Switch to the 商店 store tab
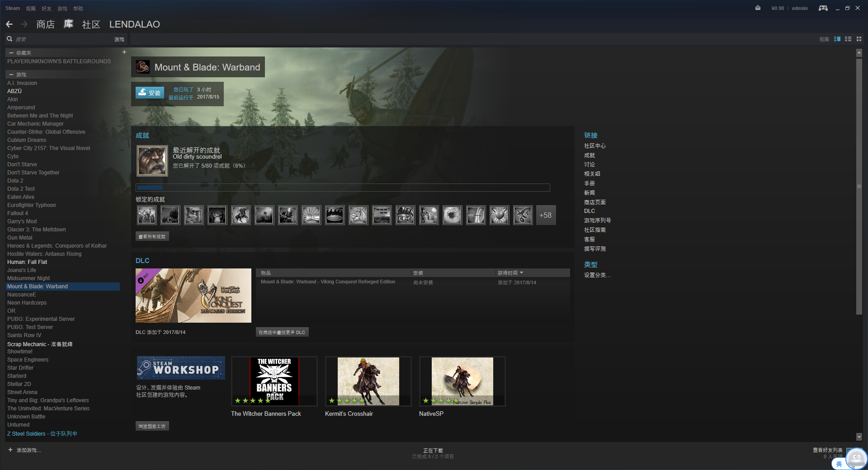868x470 pixels. coord(45,24)
